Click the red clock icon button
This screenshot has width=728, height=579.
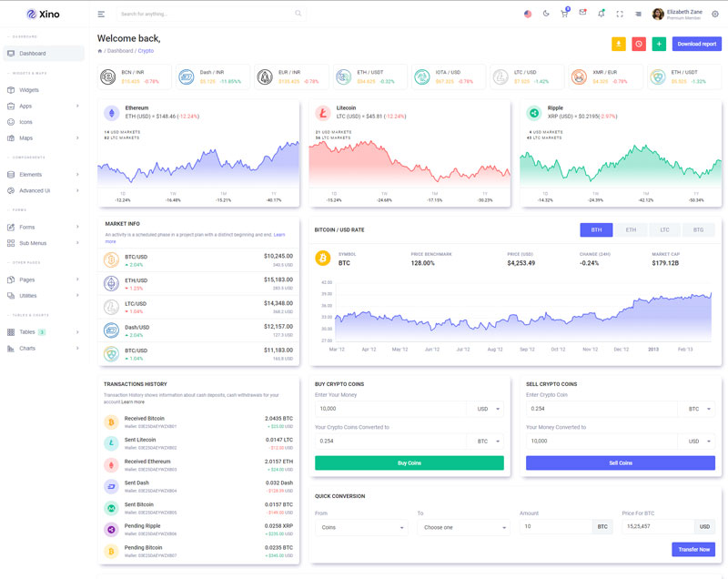tap(639, 44)
